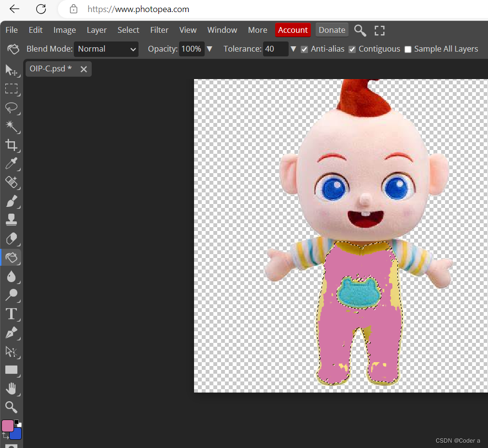Select the Magic Wand tool

pyautogui.click(x=12, y=126)
